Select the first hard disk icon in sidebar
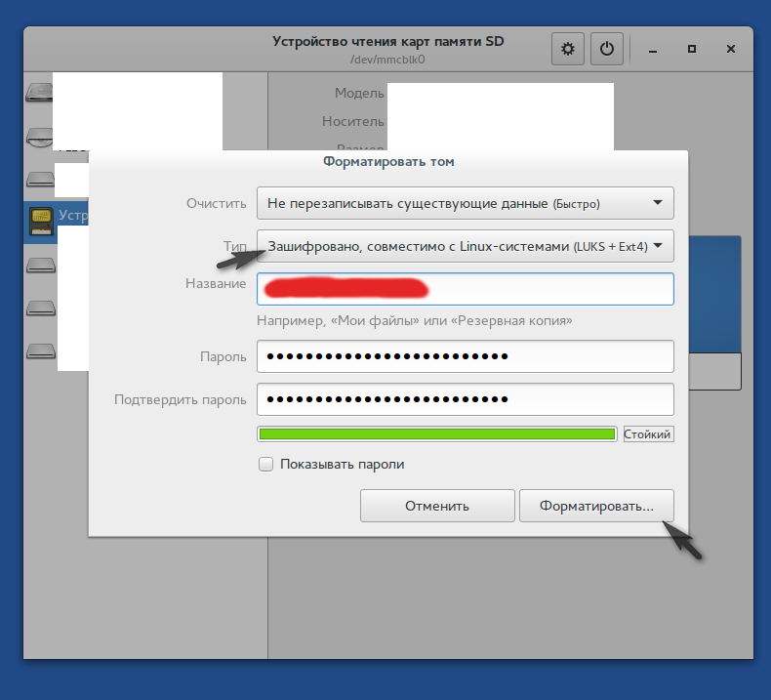 [x=39, y=92]
